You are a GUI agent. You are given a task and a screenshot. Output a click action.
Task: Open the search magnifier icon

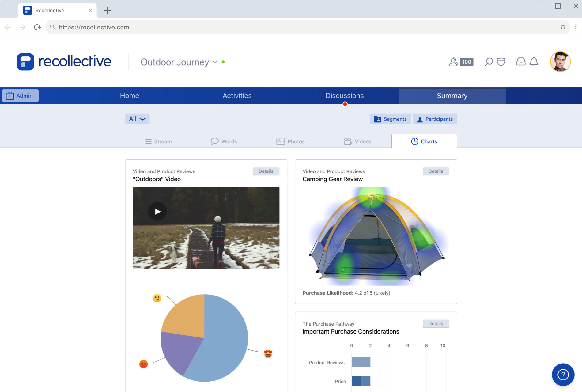pyautogui.click(x=488, y=62)
